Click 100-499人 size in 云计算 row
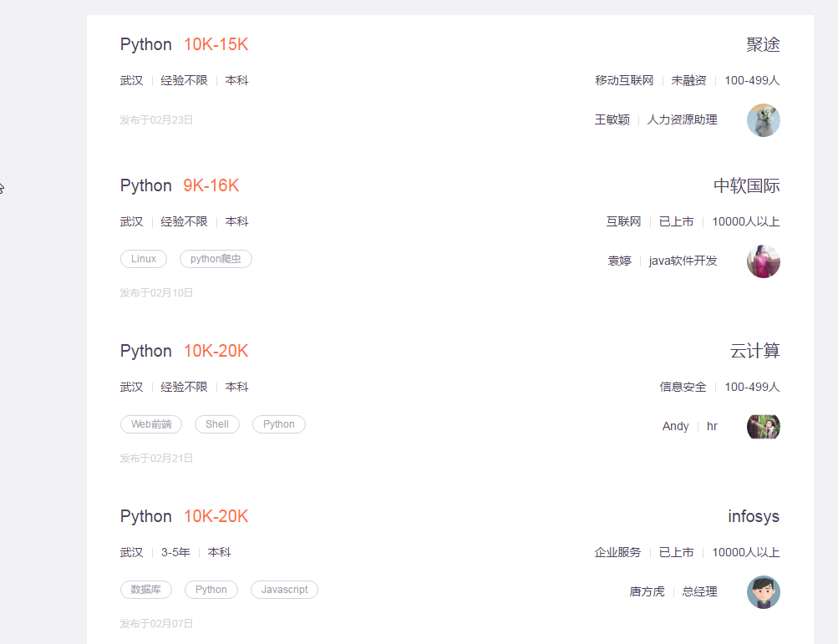Screen dimensions: 838x644 752,387
